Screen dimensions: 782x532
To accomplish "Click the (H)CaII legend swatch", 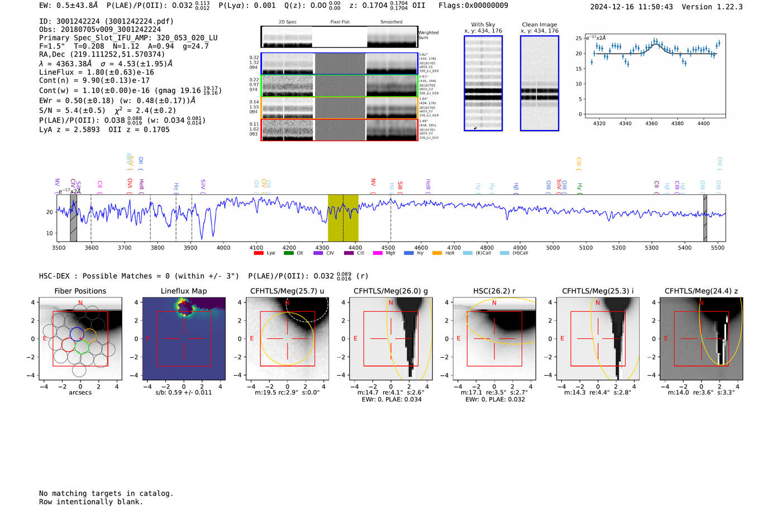I will tap(505, 253).
